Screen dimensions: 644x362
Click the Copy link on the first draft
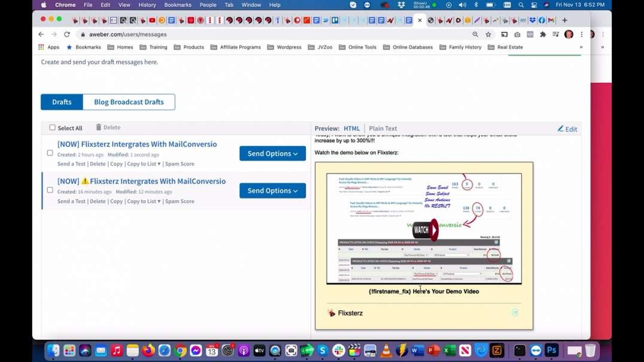[116, 164]
